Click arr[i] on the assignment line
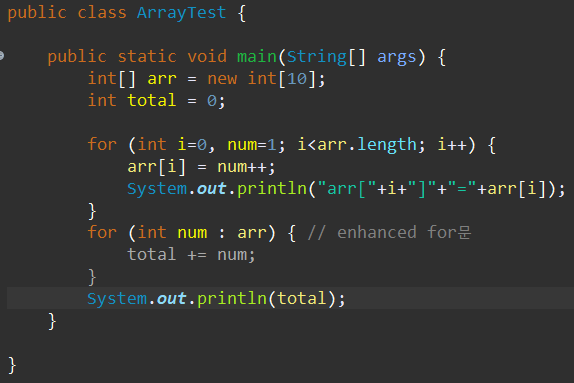 pos(157,167)
